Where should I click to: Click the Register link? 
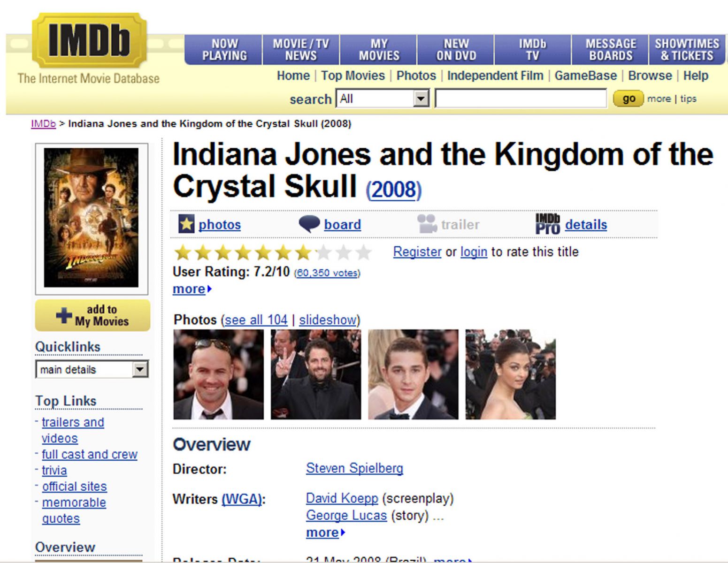tap(417, 252)
